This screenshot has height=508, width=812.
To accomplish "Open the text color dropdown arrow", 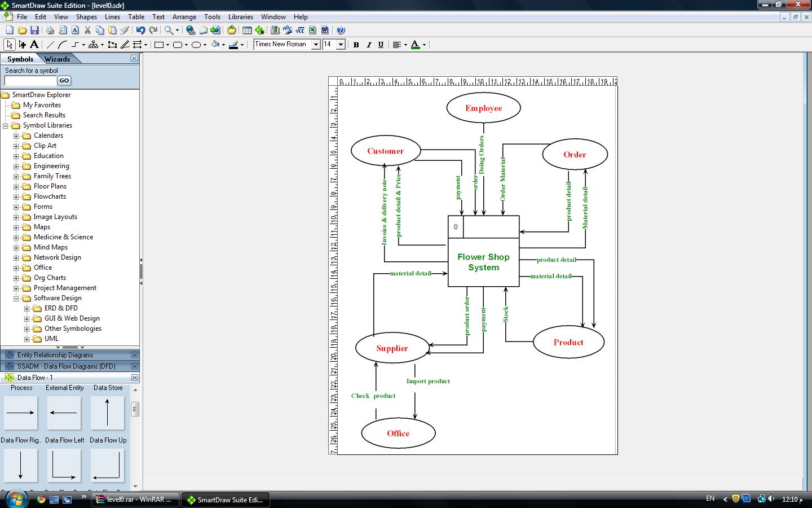I will click(424, 45).
